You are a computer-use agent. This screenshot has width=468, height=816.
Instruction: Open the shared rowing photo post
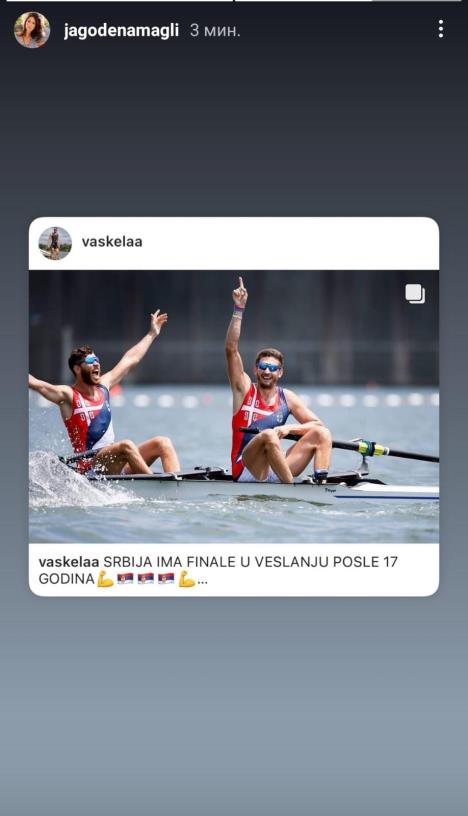click(x=234, y=406)
